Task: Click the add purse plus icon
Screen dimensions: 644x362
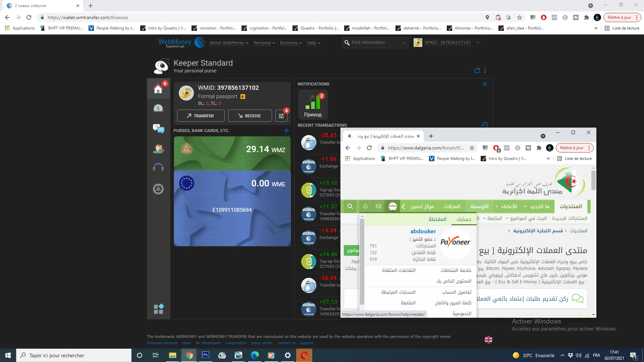Action: [286, 131]
